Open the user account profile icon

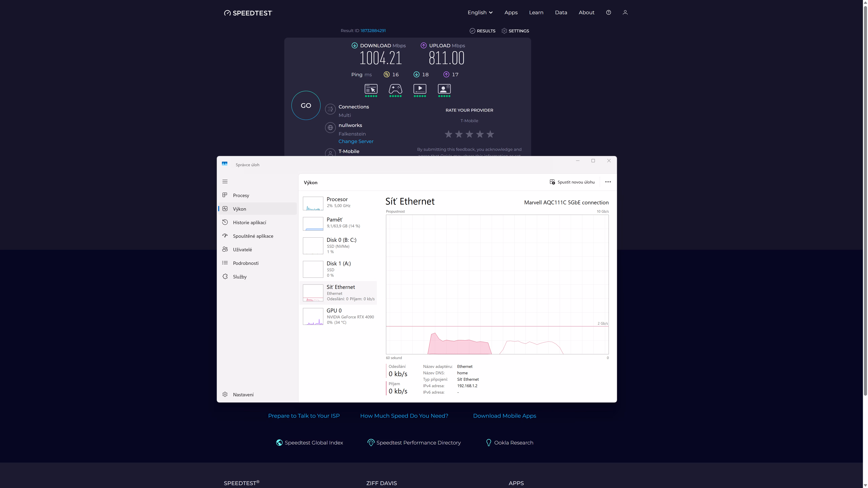(625, 13)
